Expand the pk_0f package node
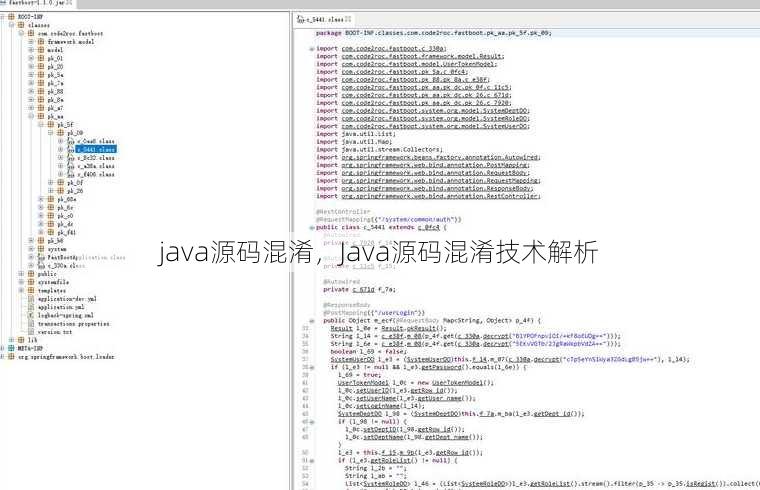760x490 pixels. [51, 183]
